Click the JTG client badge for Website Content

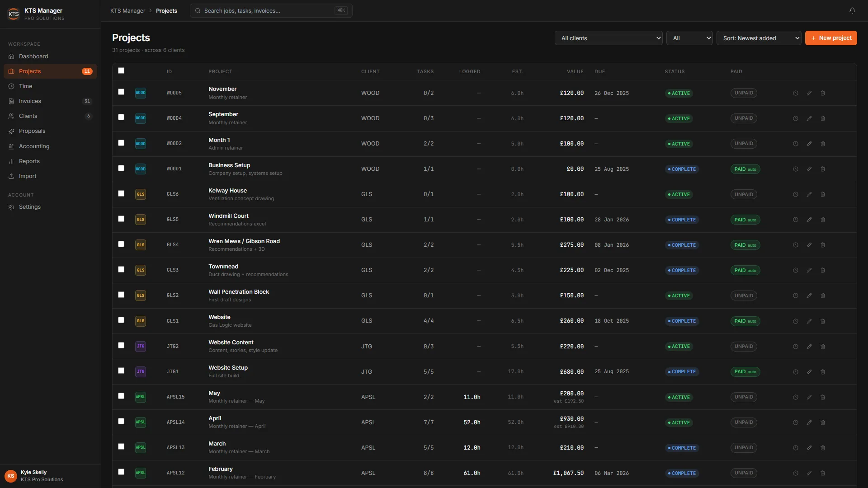coord(141,347)
